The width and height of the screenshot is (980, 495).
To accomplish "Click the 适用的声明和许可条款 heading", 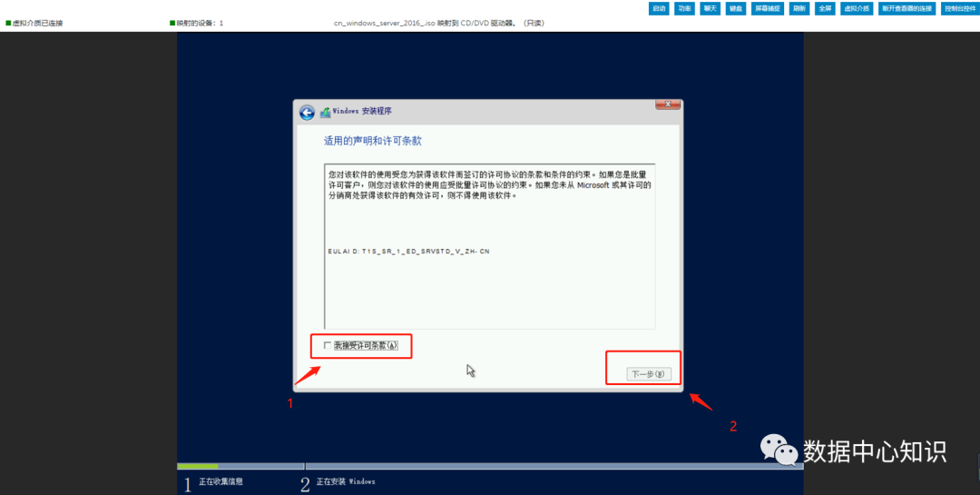I will point(373,142).
